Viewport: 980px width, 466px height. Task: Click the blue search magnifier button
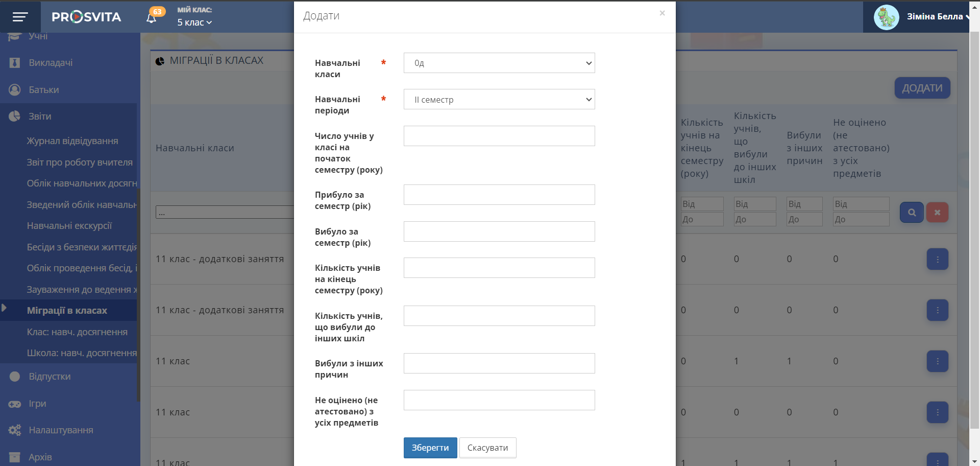(x=912, y=212)
